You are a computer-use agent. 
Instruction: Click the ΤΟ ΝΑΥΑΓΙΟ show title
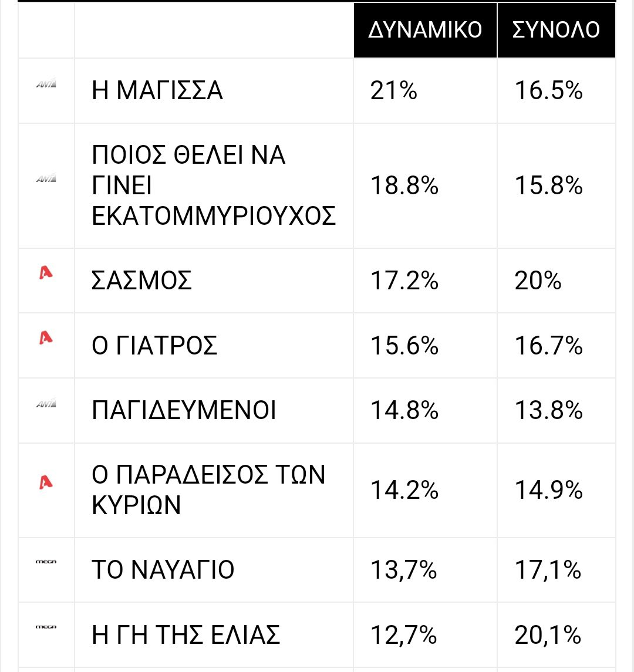(x=163, y=569)
